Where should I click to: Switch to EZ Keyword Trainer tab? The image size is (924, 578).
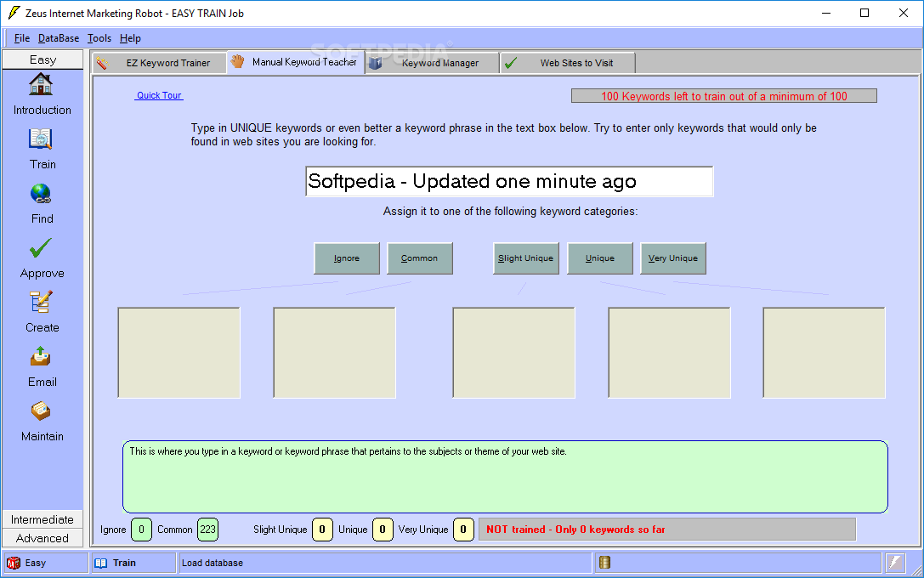(159, 63)
